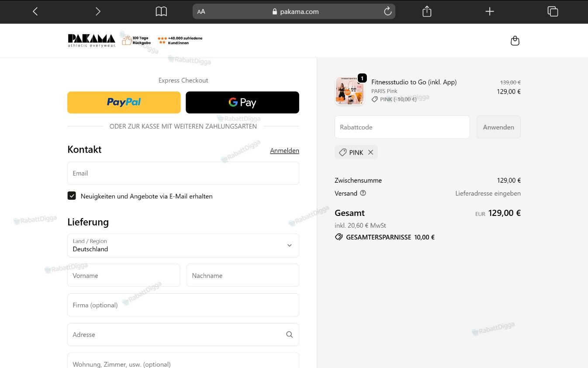588x368 pixels.
Task: Focus the Rabattcode input field
Action: pyautogui.click(x=402, y=127)
